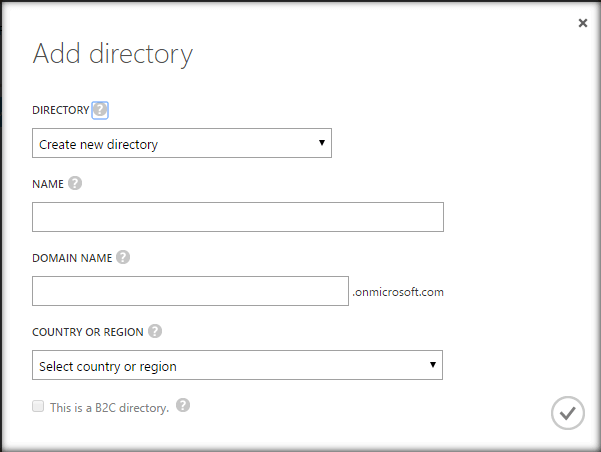Click the '.onmicrosoft.com' domain suffix text
Image resolution: width=601 pixels, height=452 pixels.
pyautogui.click(x=398, y=293)
